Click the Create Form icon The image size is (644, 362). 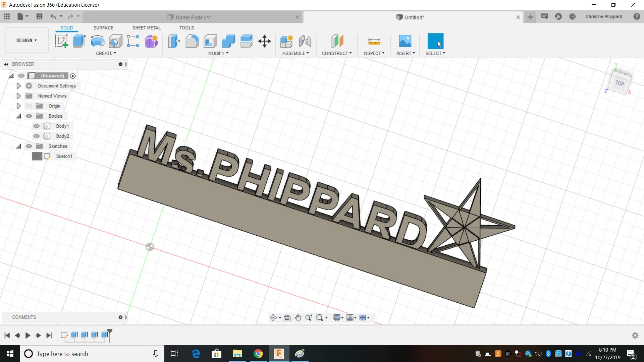(x=151, y=41)
